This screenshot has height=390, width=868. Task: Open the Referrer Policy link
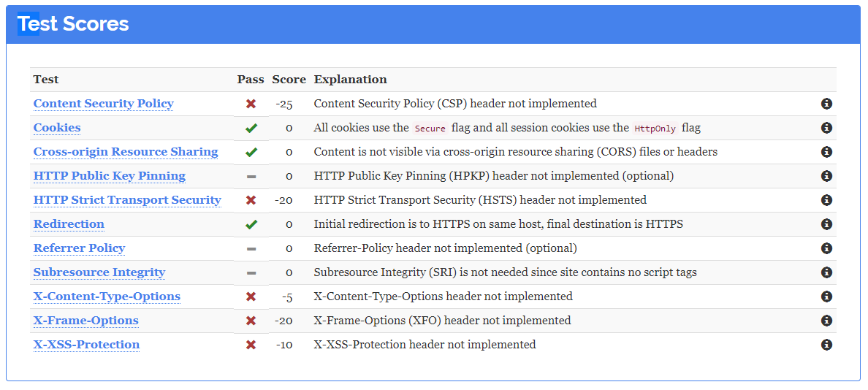79,248
